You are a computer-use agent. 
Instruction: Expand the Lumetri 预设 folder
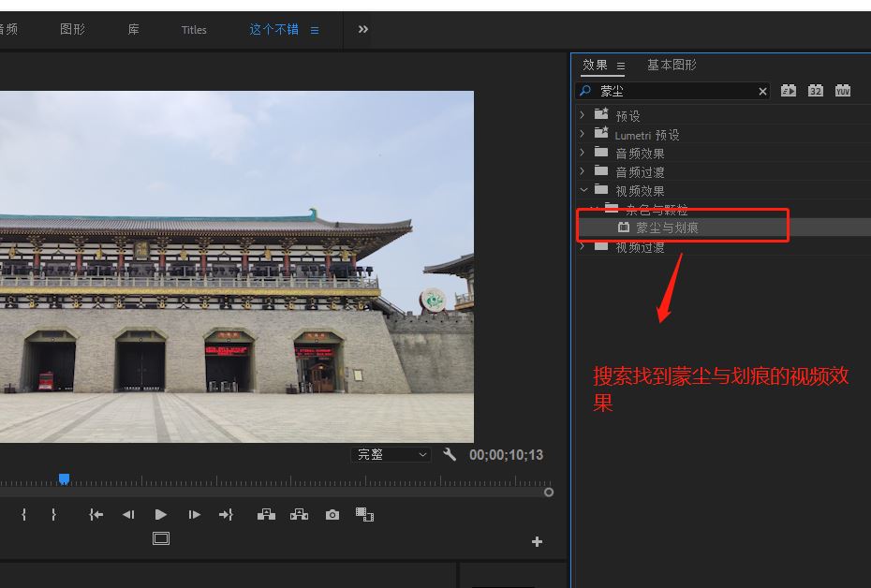tap(582, 133)
